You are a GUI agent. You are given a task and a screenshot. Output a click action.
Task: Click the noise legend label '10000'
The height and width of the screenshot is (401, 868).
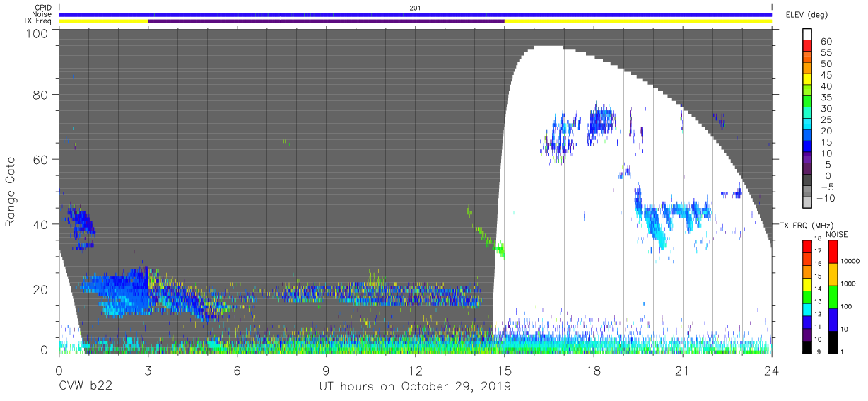coord(851,261)
